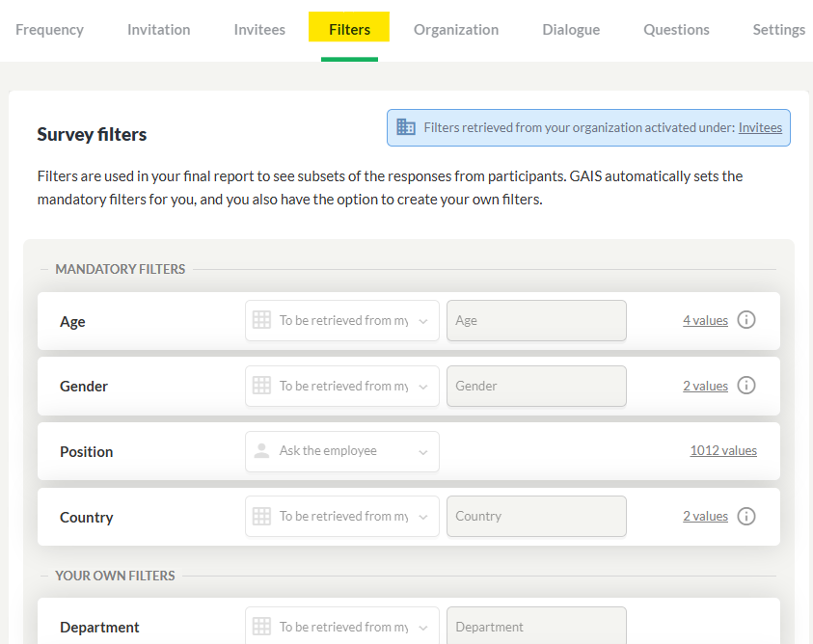Click the info icon in Country row
Viewport: 813px width, 644px height.
point(746,516)
